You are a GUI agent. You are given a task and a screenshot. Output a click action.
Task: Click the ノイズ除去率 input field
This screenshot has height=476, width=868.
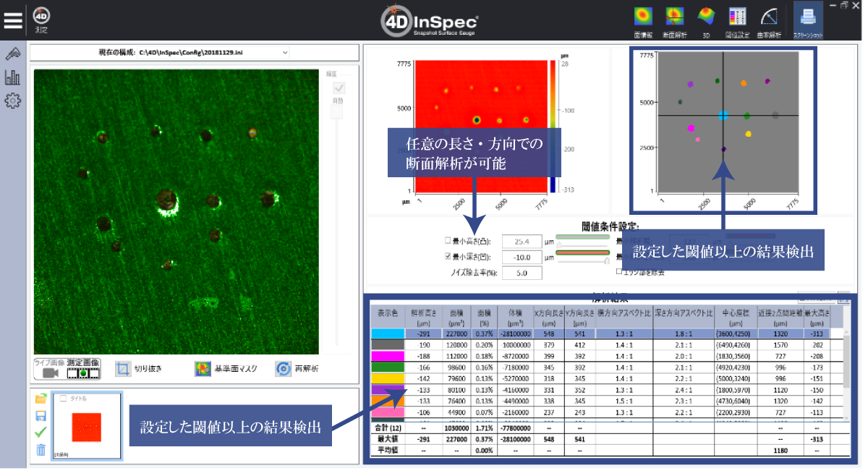coord(517,273)
